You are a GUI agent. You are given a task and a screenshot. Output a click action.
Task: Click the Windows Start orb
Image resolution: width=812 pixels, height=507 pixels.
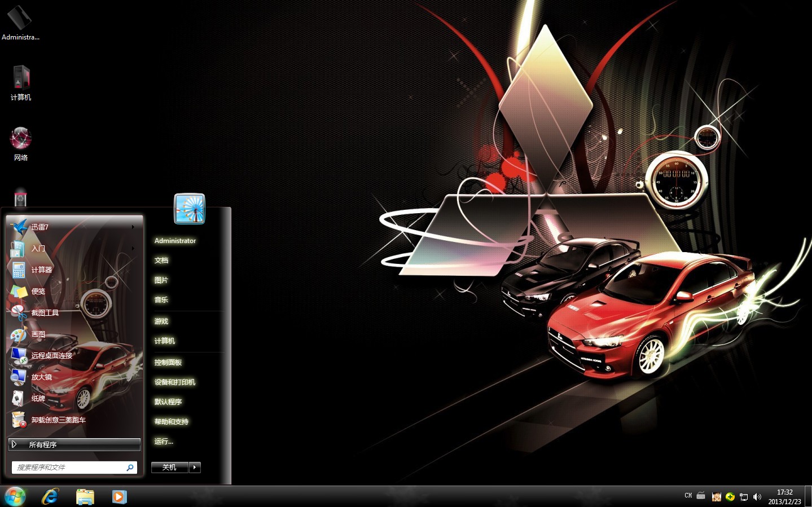pyautogui.click(x=15, y=496)
